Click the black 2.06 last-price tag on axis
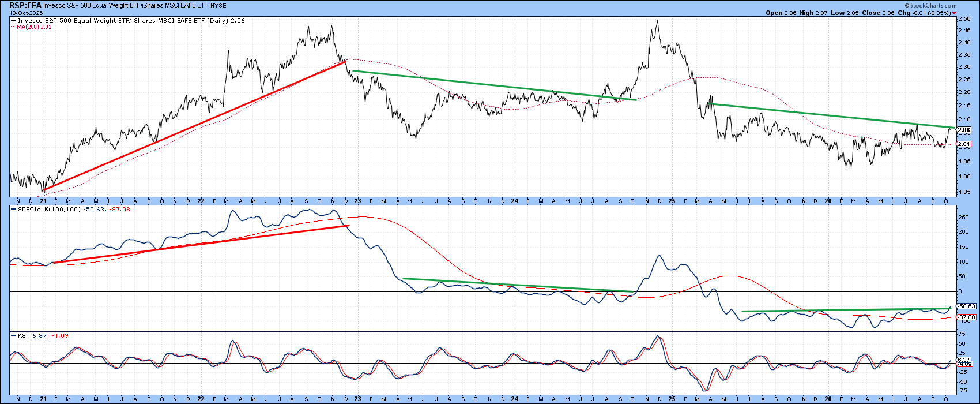Viewport: 980px width, 404px height. pyautogui.click(x=963, y=130)
